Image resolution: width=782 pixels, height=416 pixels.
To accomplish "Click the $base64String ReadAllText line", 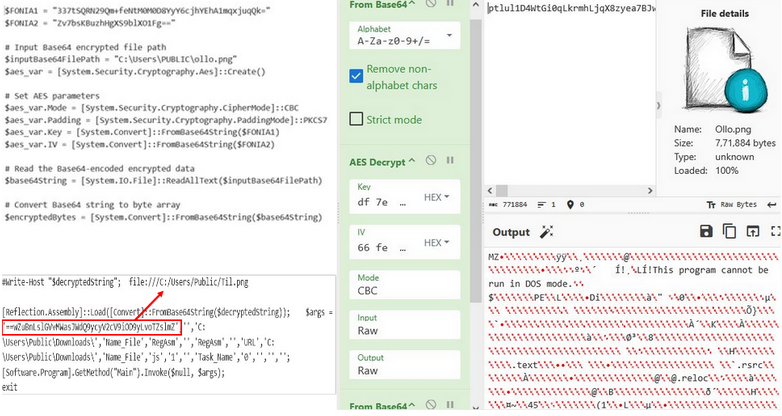I will (x=163, y=180).
